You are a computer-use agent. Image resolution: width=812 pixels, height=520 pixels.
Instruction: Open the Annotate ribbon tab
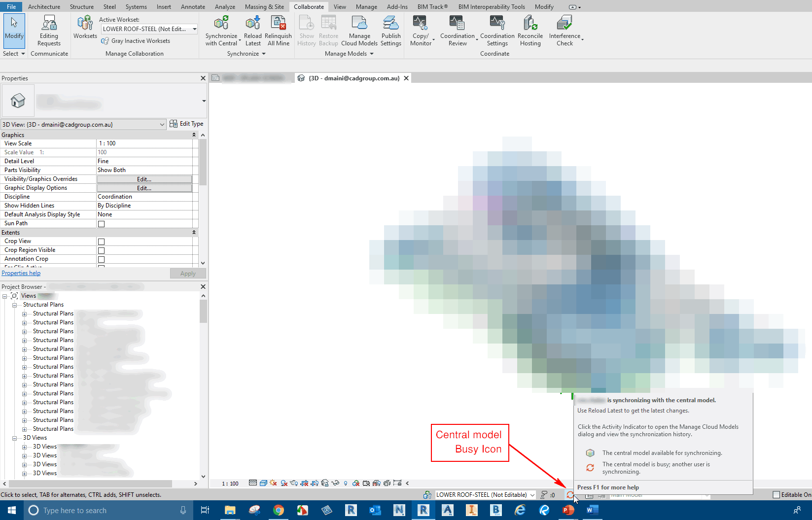193,6
